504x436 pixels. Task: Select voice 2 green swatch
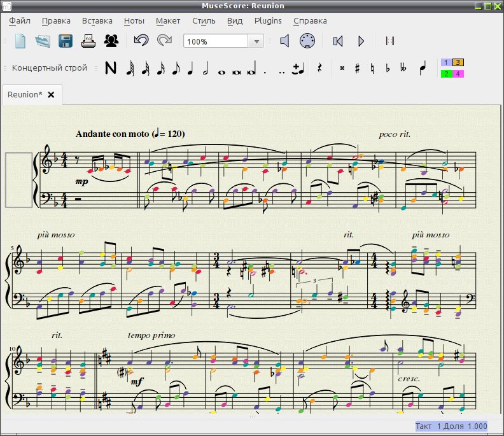[x=446, y=74]
